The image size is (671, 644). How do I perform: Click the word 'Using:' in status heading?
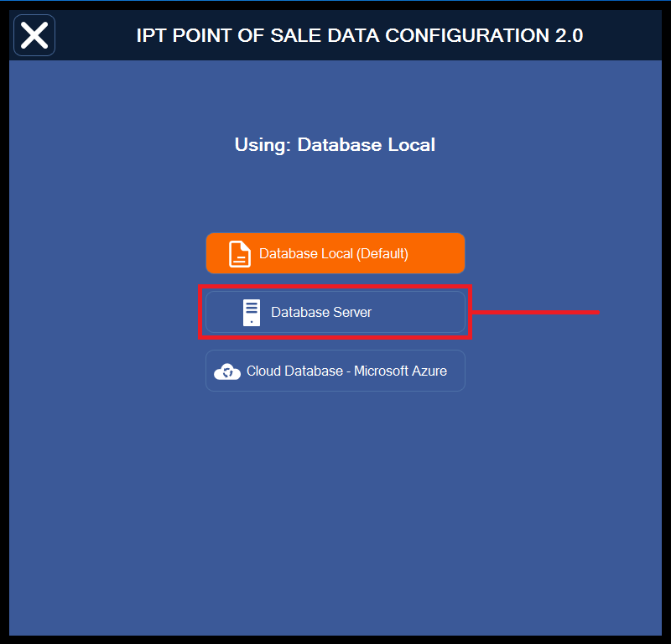click(263, 145)
